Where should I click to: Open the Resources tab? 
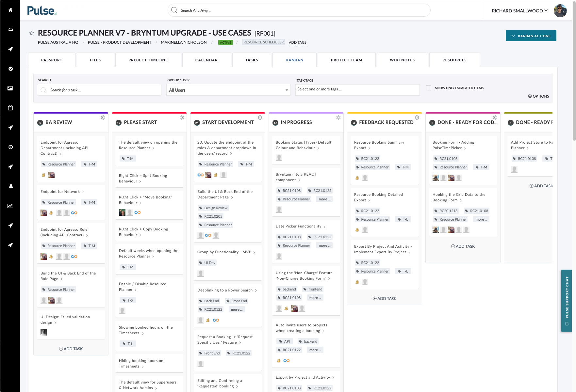click(454, 60)
